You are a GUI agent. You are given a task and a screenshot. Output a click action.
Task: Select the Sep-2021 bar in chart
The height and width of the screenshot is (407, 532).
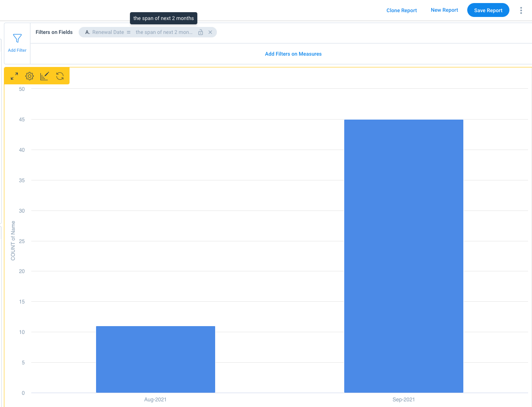[404, 256]
